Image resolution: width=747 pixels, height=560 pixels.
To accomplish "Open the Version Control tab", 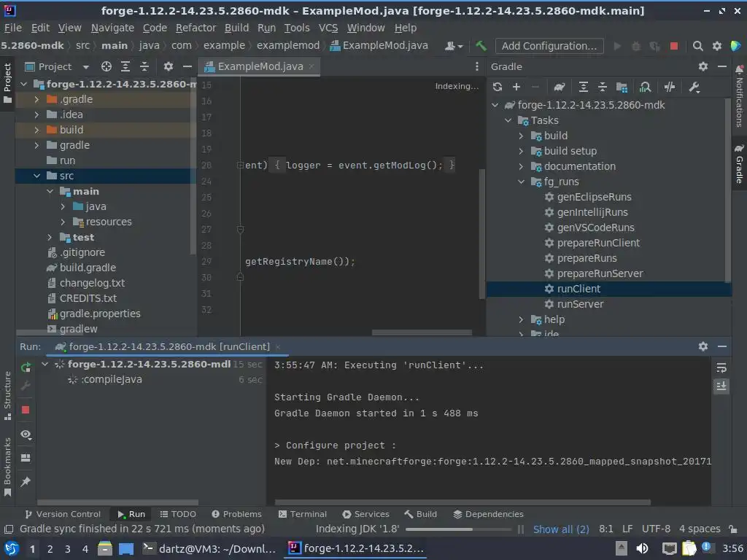I will [x=63, y=514].
